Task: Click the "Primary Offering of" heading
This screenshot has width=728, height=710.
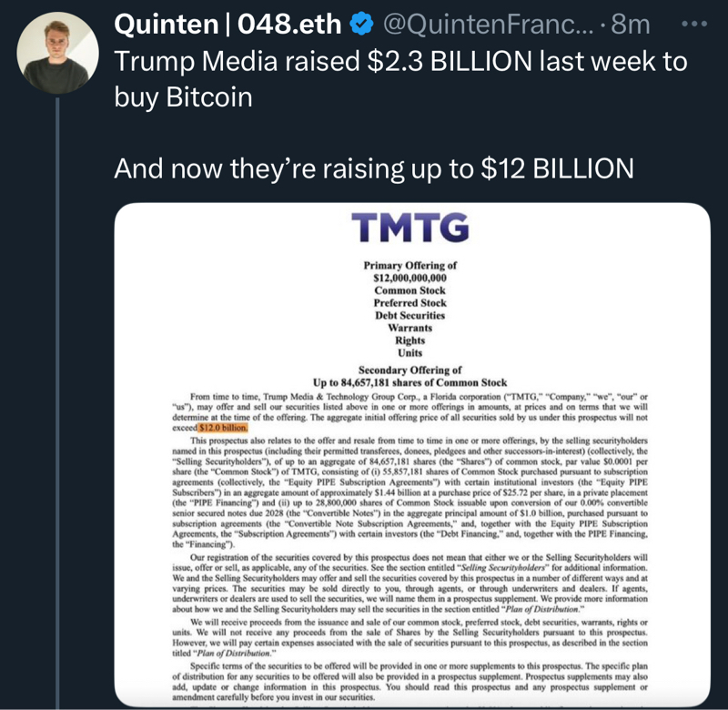Action: (409, 265)
